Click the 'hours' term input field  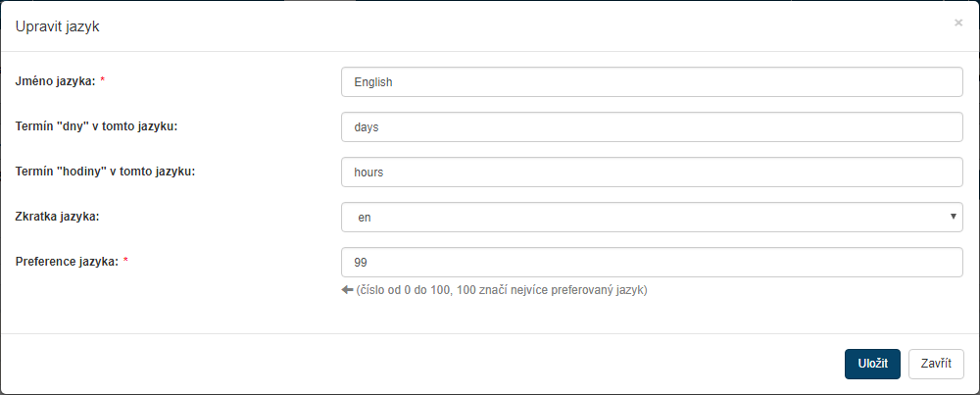pyautogui.click(x=652, y=173)
